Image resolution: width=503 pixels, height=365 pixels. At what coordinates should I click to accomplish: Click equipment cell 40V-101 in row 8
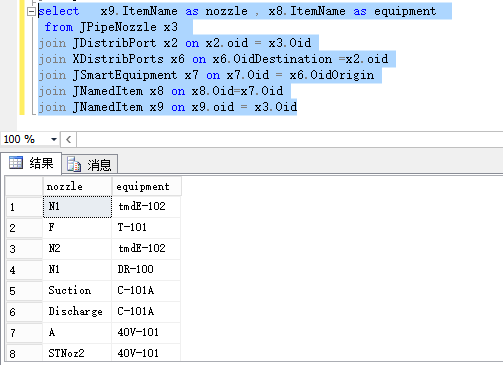click(x=146, y=353)
